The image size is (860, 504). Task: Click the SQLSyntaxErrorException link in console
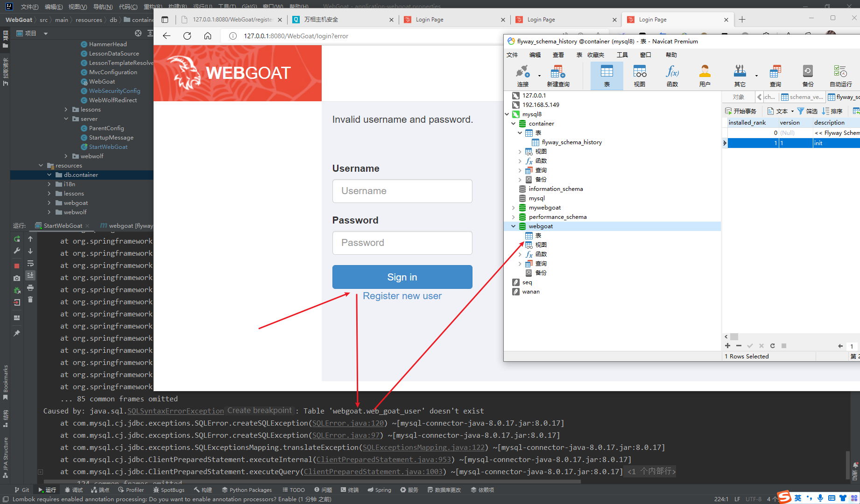176,411
